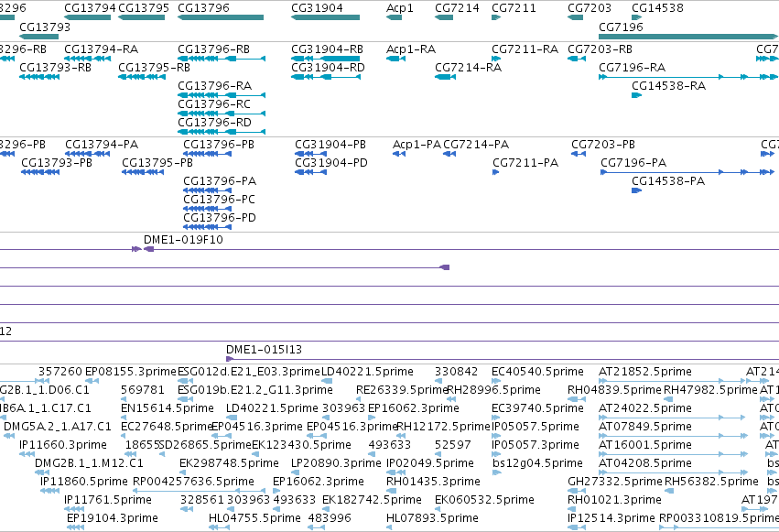Click EST EP08155.3prime
The image size is (779, 532).
(131, 372)
